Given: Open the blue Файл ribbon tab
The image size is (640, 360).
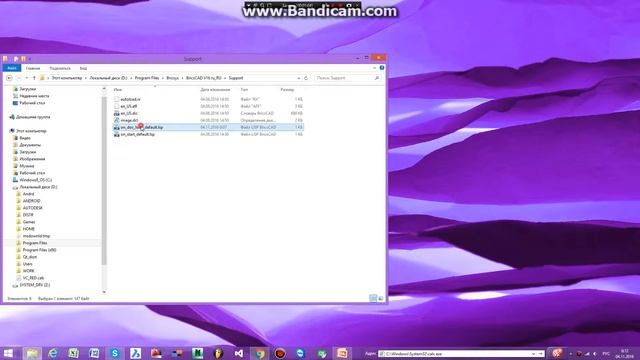Looking at the screenshot, I should coord(12,68).
